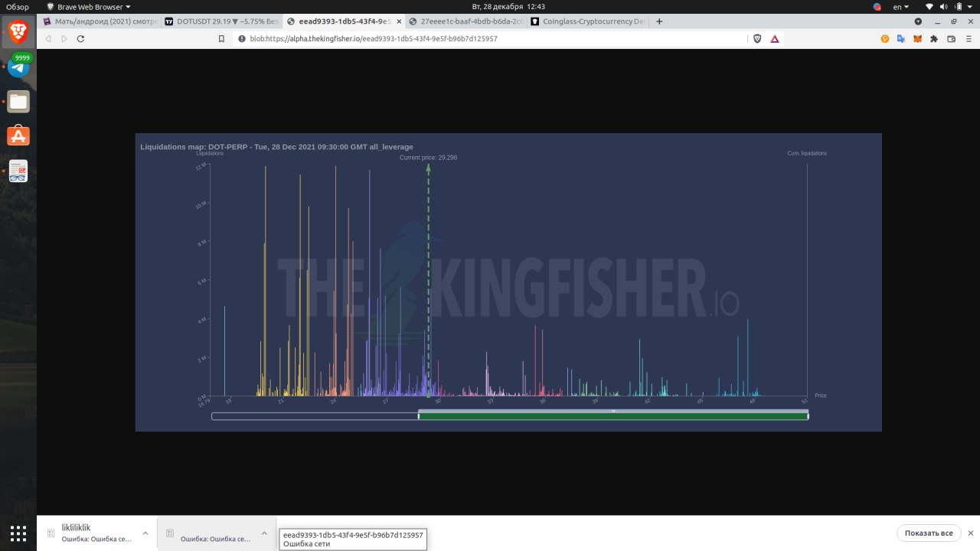Viewport: 980px width, 551px height.
Task: Click the Current price 29.298 label
Action: tap(428, 158)
